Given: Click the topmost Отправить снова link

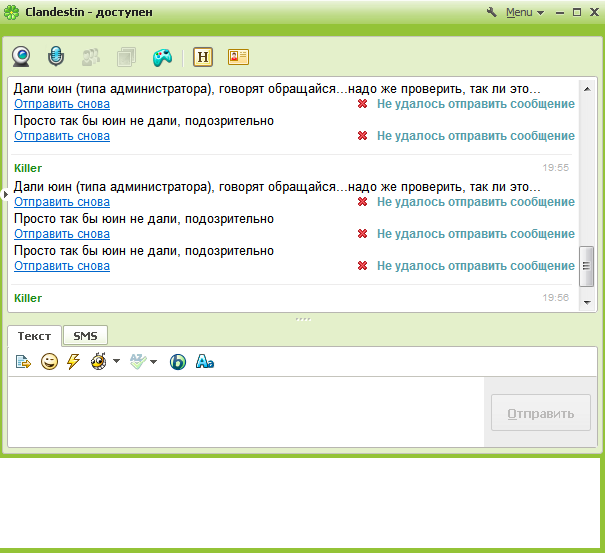Looking at the screenshot, I should point(62,104).
